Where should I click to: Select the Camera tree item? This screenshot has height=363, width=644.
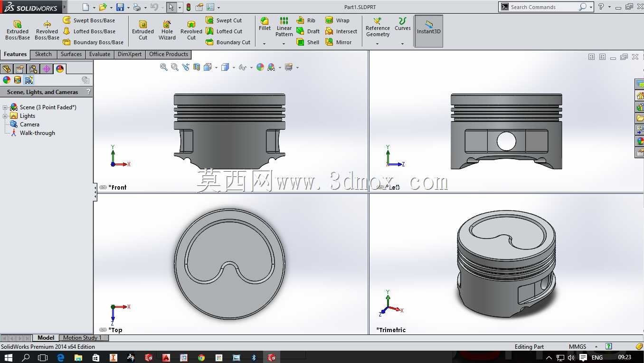(25, 124)
